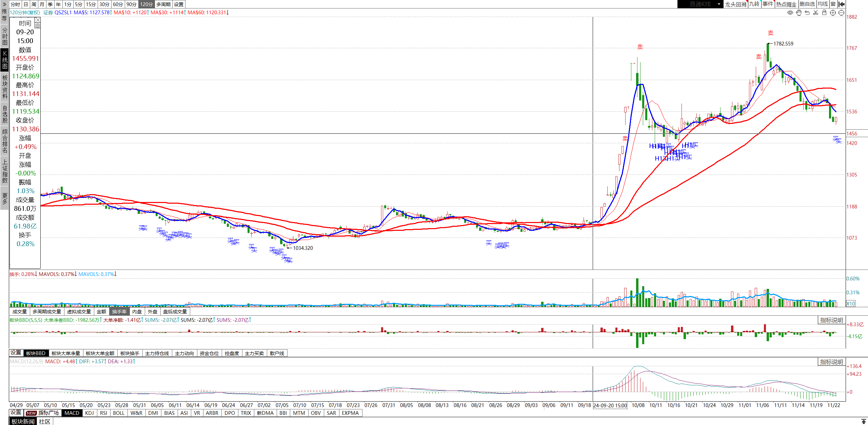Close the floating data info box
This screenshot has height=425, width=868.
tap(38, 20)
